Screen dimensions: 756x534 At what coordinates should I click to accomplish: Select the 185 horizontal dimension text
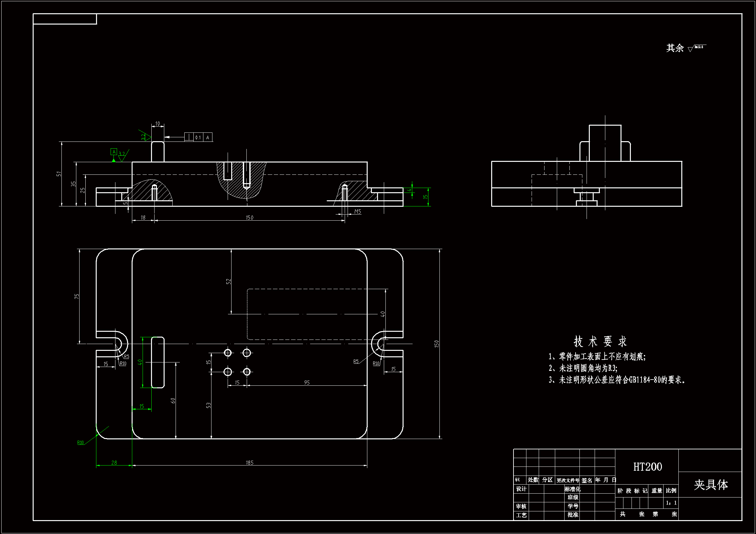250,463
